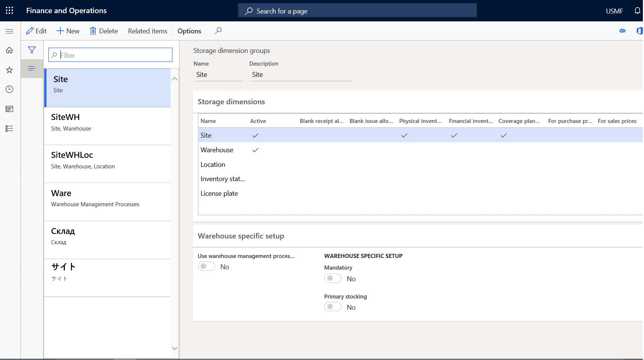Click the Blank issue allowed column header
The width and height of the screenshot is (644, 360).
pos(371,121)
